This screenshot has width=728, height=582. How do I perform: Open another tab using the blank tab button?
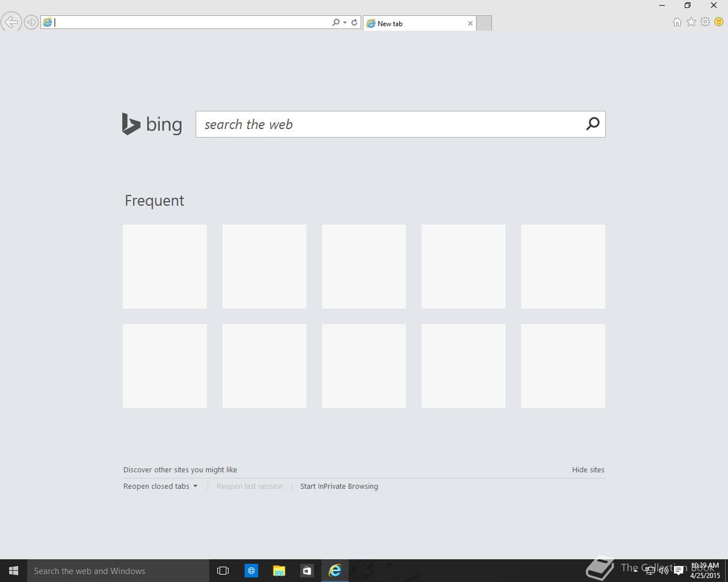click(484, 23)
